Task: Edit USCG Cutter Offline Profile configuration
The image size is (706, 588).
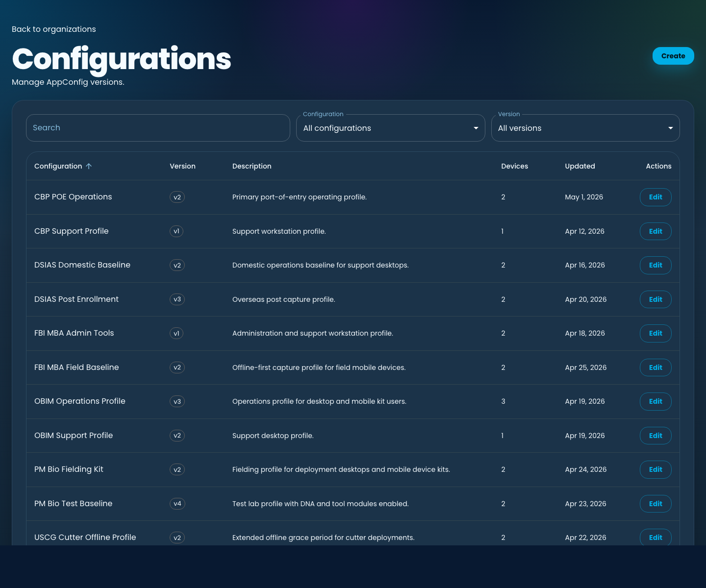Action: pos(656,538)
